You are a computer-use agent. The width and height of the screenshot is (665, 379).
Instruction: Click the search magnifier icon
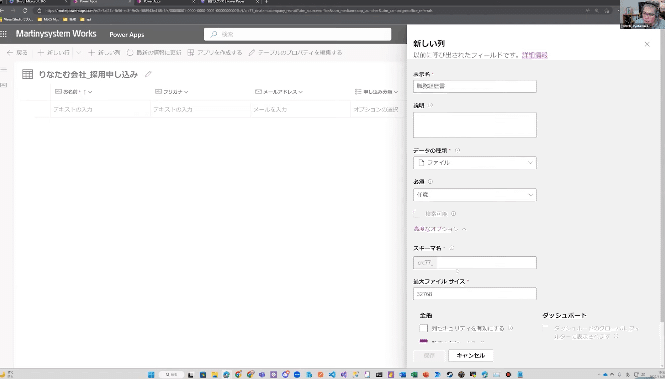(x=214, y=34)
